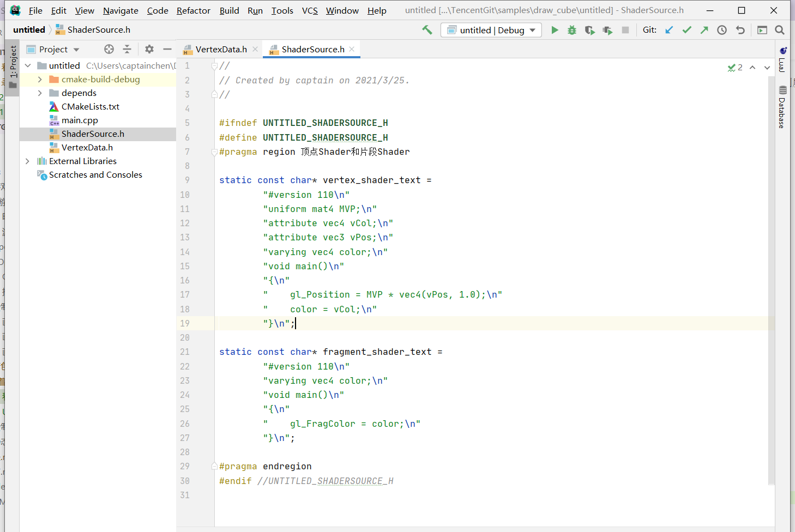Select main.cpp in project tree
Viewport: 795px width, 532px height.
(80, 120)
